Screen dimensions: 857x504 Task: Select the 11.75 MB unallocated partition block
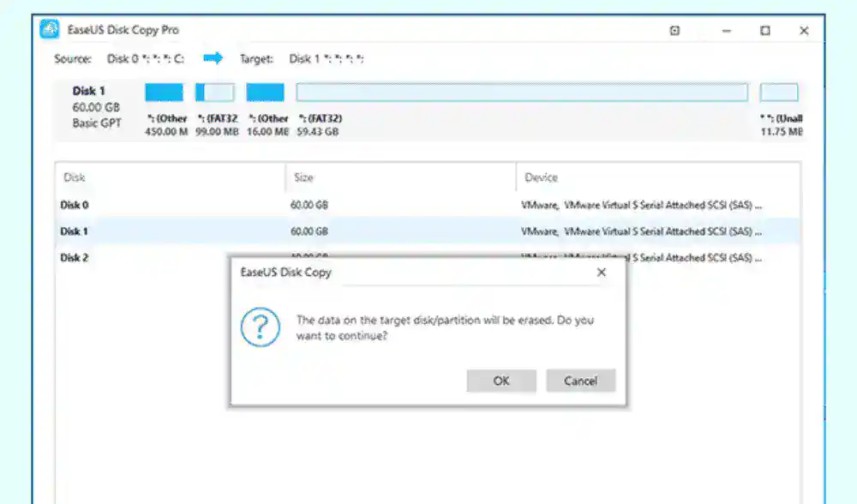click(778, 93)
